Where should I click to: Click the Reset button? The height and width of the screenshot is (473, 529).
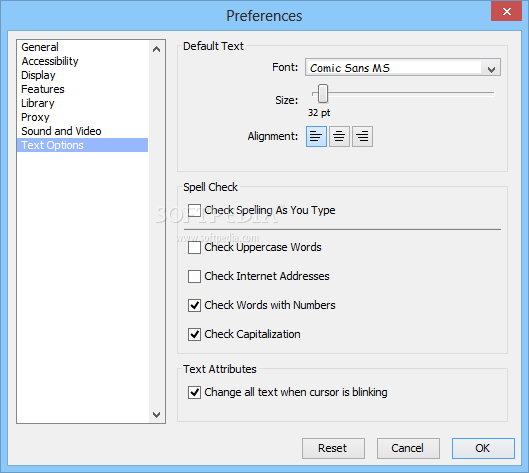pyautogui.click(x=333, y=448)
